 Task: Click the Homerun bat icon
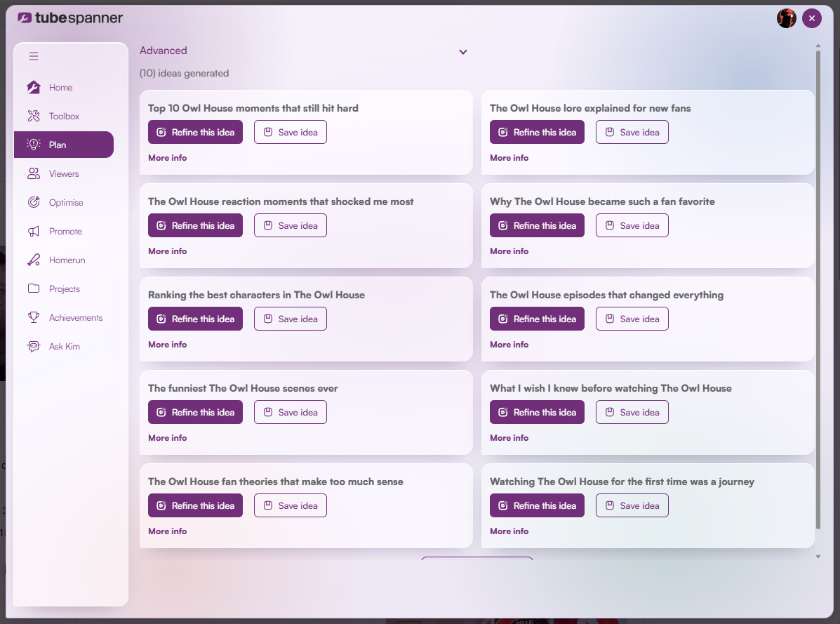click(34, 260)
